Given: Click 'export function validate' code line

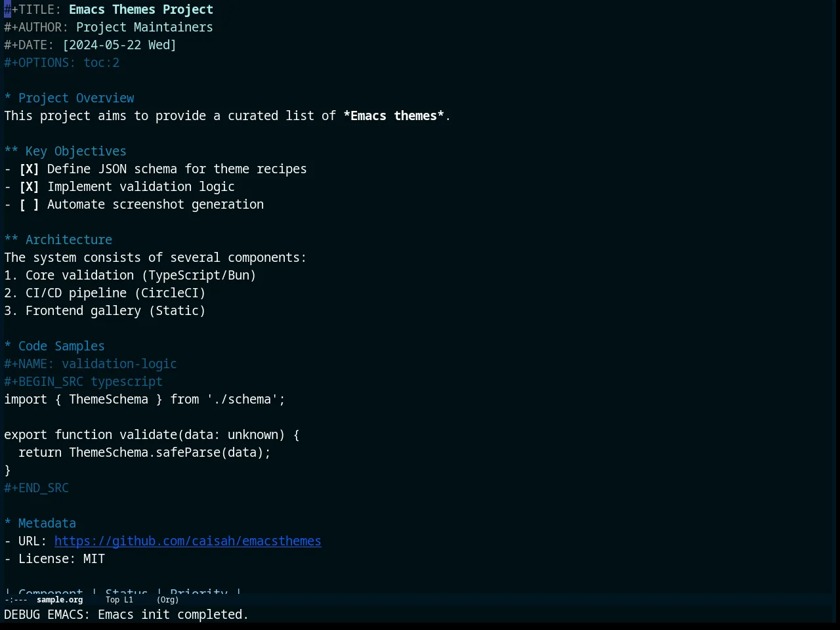Looking at the screenshot, I should (152, 434).
